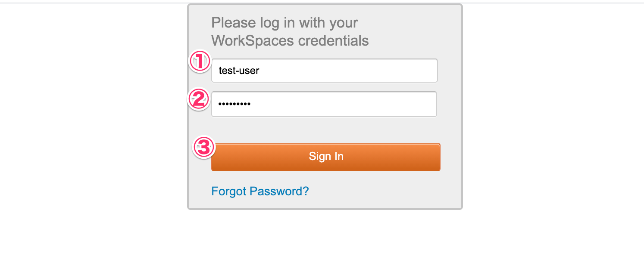Click the circled number 1 badge
Viewport: 644px width, 259px height.
(x=200, y=62)
